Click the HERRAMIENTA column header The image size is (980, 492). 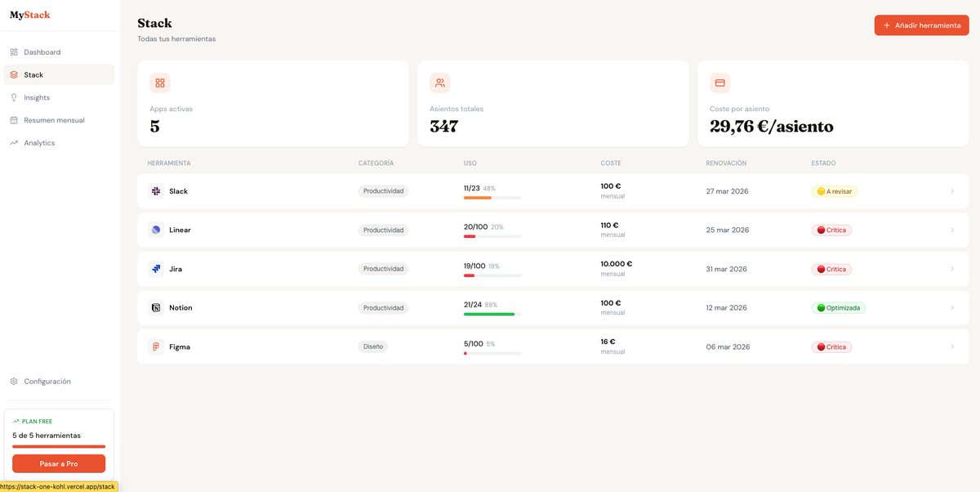click(x=169, y=163)
